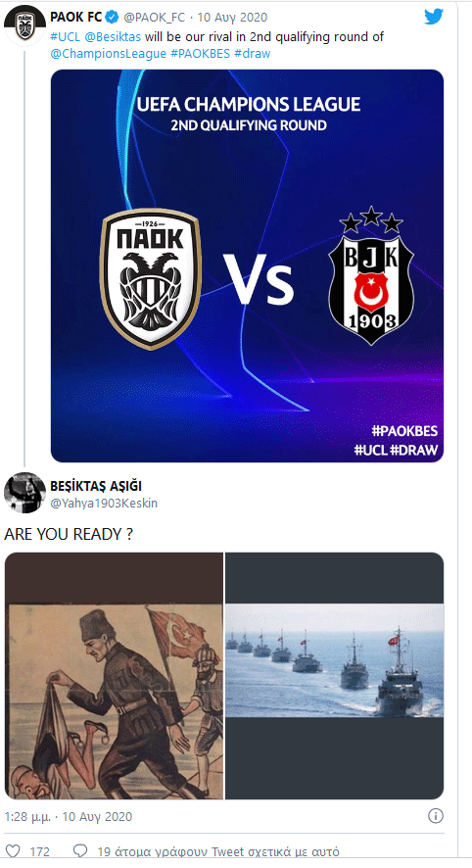
Task: Open the @ChampionsLeague mention link
Action: (x=108, y=54)
